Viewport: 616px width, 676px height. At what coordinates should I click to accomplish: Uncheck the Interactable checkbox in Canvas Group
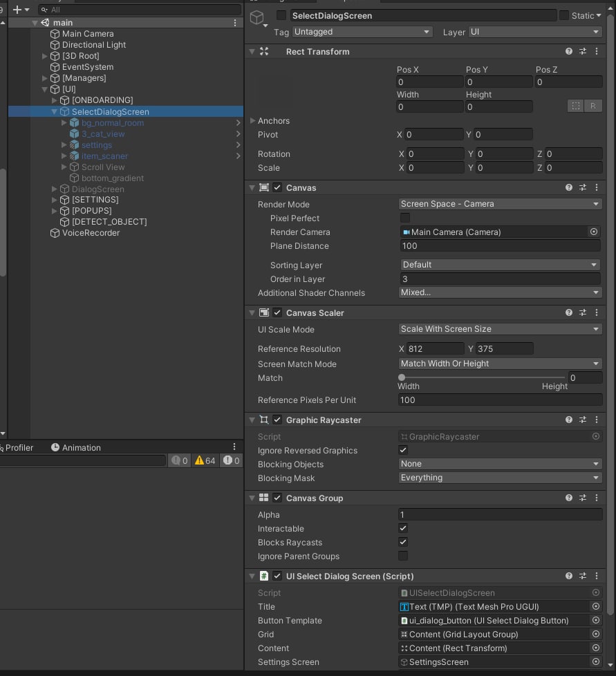(x=404, y=528)
